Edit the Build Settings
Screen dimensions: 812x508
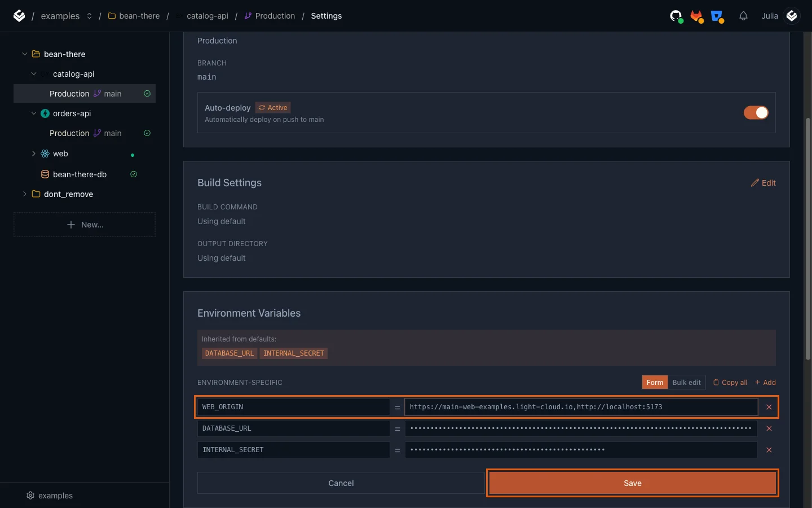763,183
